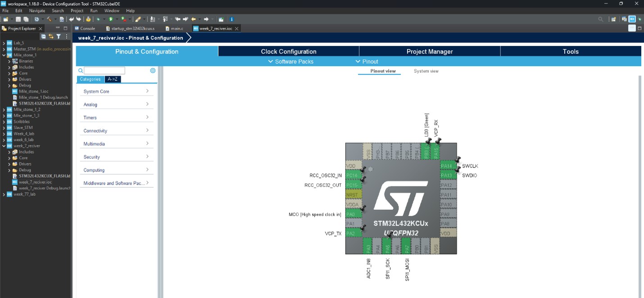Click the PA3 ADC1_IN8 pin on chip
644x298 pixels.
pyautogui.click(x=368, y=246)
